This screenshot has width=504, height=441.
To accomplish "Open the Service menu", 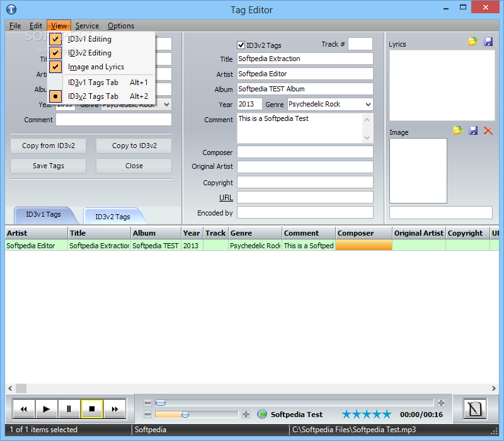I will (87, 26).
